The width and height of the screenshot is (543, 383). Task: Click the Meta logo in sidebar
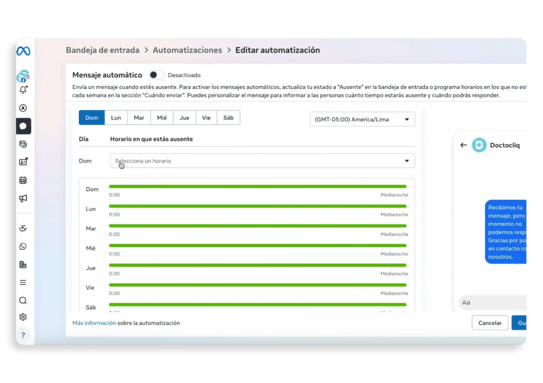point(23,51)
